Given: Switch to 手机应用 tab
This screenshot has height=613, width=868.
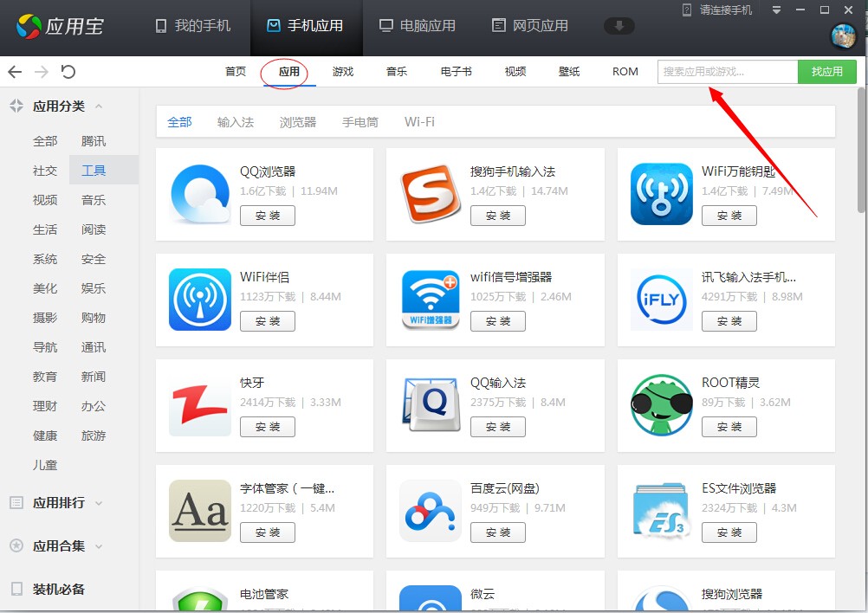Looking at the screenshot, I should 306,26.
